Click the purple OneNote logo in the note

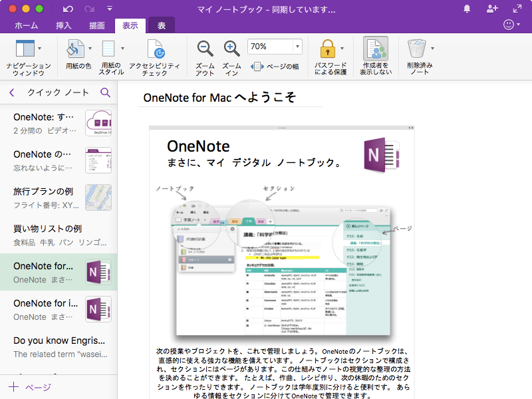(382, 155)
